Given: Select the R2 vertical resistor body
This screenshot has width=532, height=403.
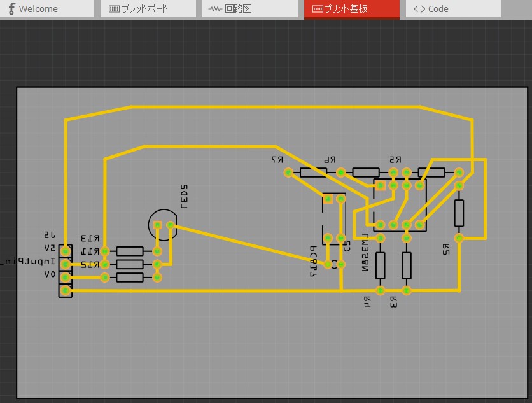Looking at the screenshot, I should coord(459,212).
